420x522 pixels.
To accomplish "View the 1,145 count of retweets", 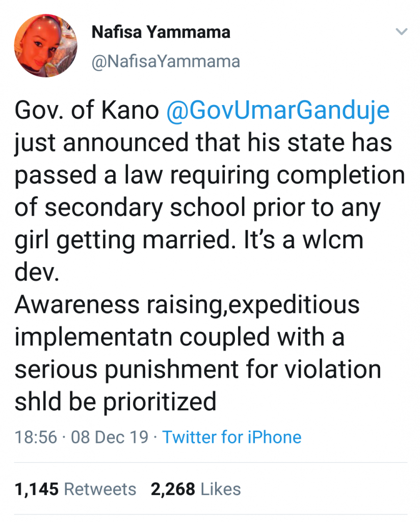I will [37, 489].
